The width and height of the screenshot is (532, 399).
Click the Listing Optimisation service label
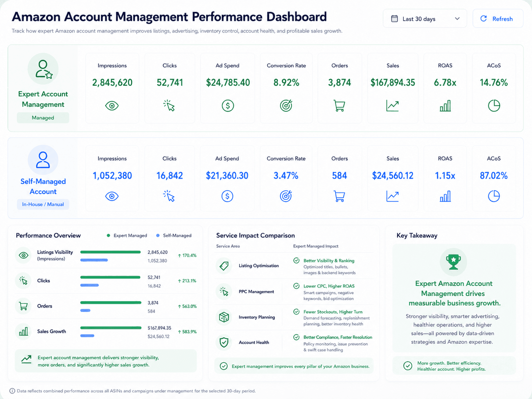(259, 266)
